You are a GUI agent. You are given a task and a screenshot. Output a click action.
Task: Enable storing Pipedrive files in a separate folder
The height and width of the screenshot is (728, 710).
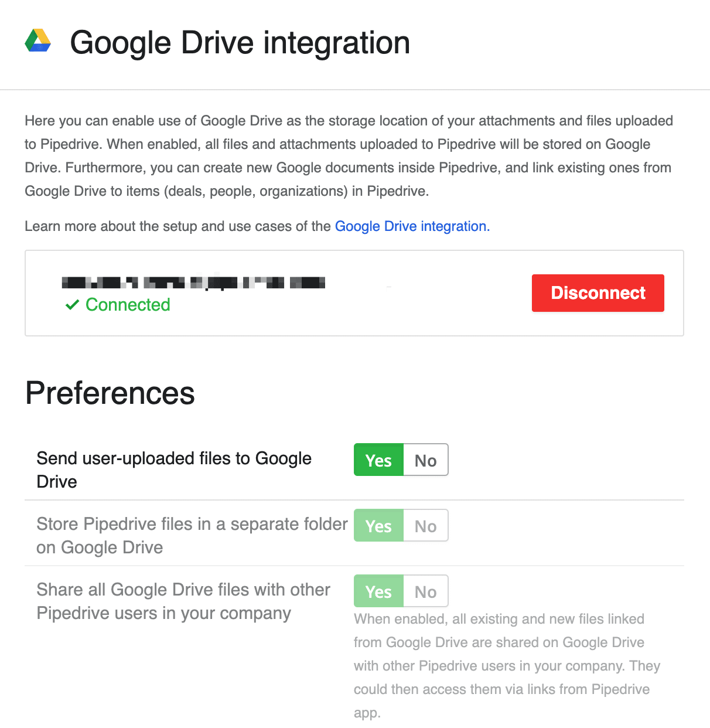tap(378, 526)
